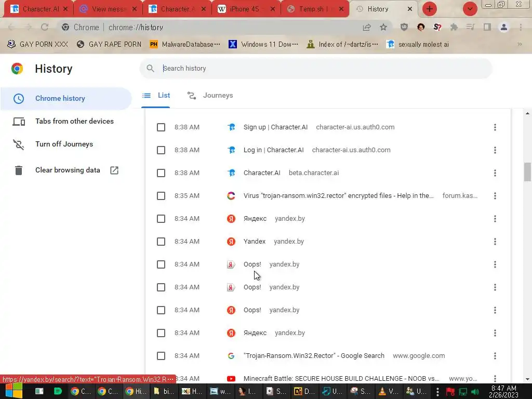
Task: Open tab search dropdown arrow
Action: pyautogui.click(x=470, y=9)
